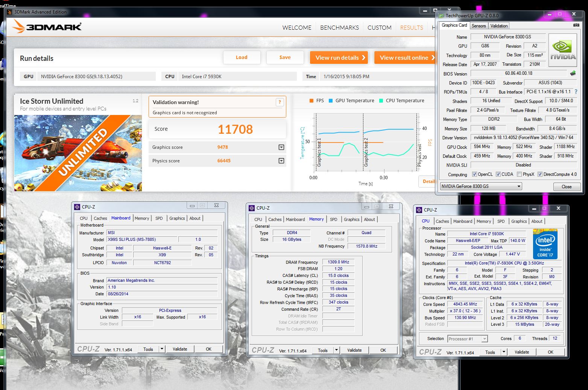Click the temperature and FPS chart area
The width and height of the screenshot is (588, 390).
[x=366, y=142]
